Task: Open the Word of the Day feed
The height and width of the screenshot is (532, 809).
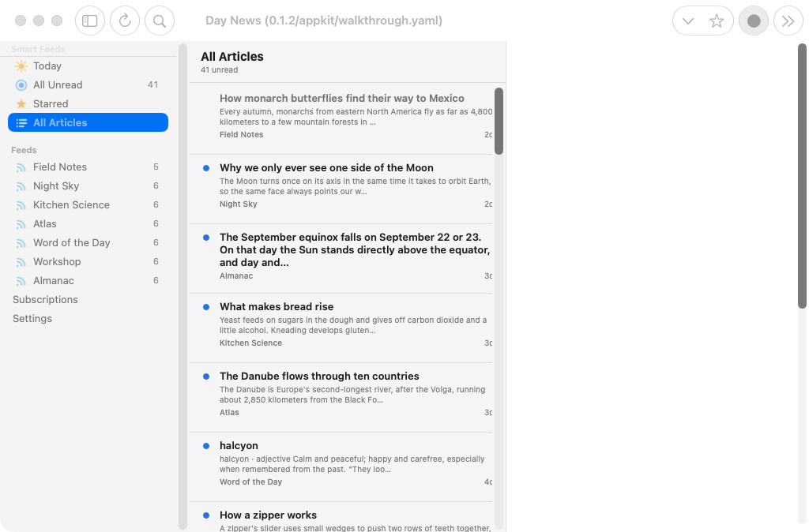Action: click(88, 243)
